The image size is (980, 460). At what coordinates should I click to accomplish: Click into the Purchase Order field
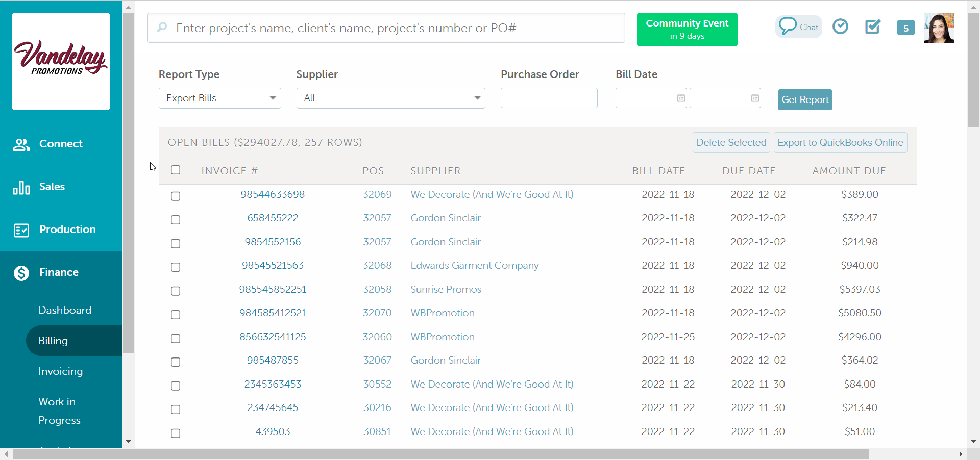pyautogui.click(x=549, y=98)
